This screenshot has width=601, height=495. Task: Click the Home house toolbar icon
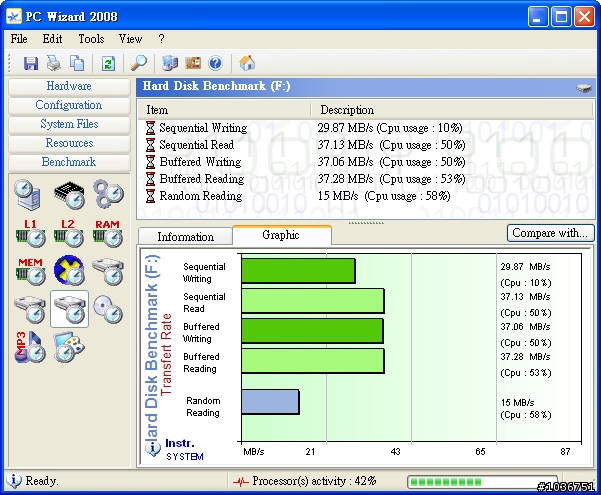[247, 63]
